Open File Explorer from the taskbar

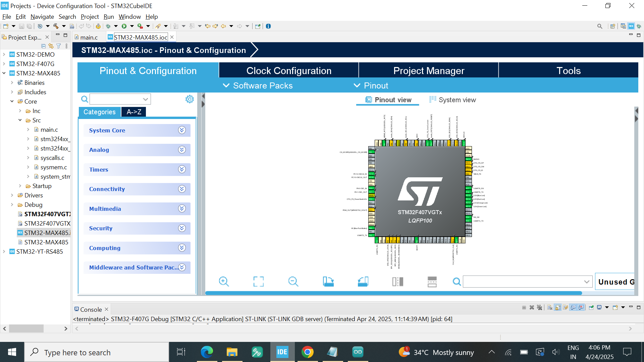click(x=232, y=352)
